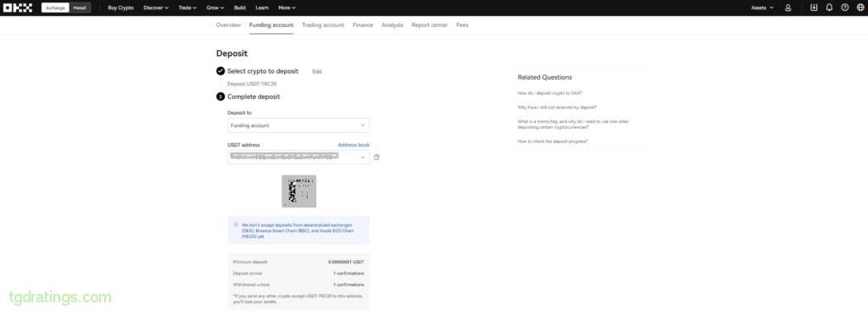Viewport: 868px width, 315px height.
Task: Open the Address book link
Action: pos(353,145)
